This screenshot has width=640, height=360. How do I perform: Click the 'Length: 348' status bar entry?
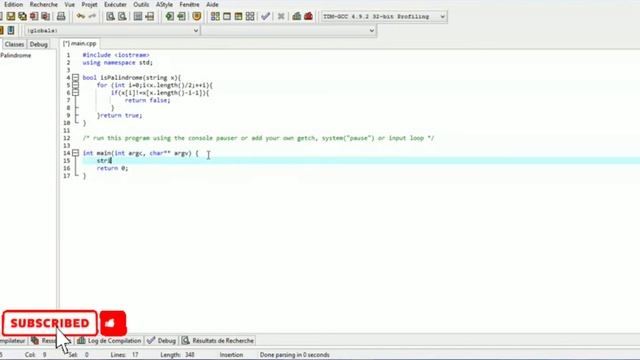[x=177, y=355]
